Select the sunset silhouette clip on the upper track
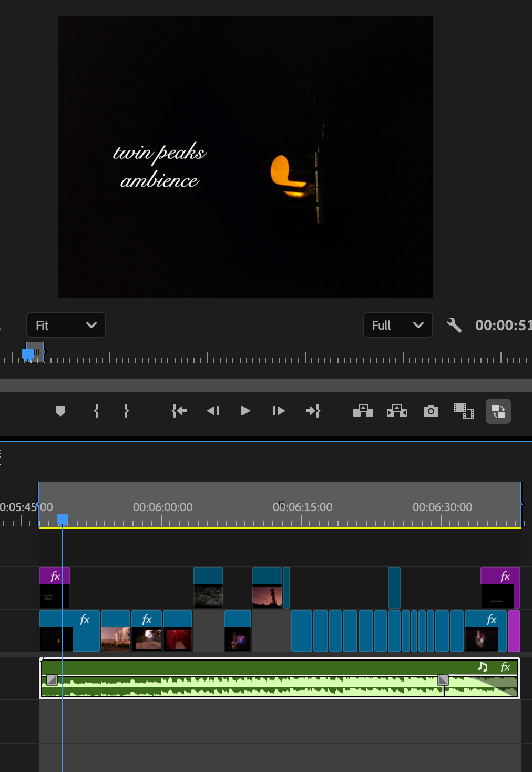This screenshot has height=772, width=532. (267, 588)
